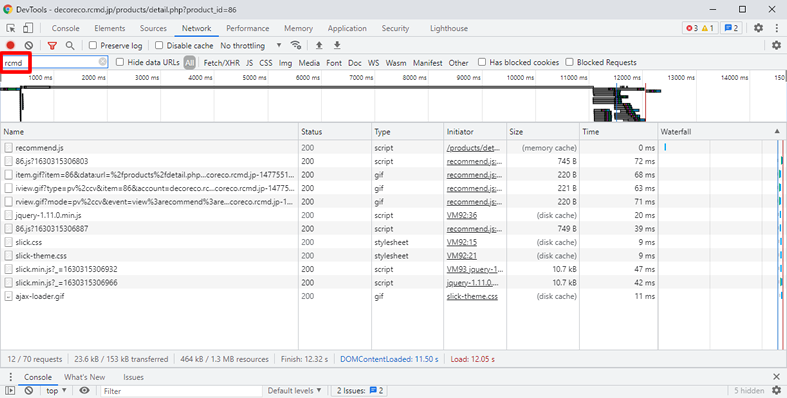
Task: Open console drawer three-dot menu
Action: 11,377
